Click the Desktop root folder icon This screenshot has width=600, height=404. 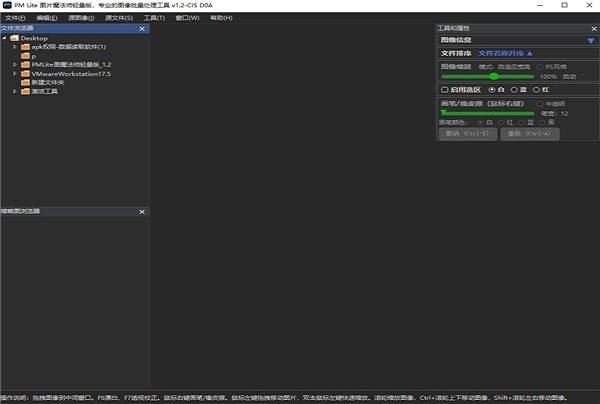[14, 38]
